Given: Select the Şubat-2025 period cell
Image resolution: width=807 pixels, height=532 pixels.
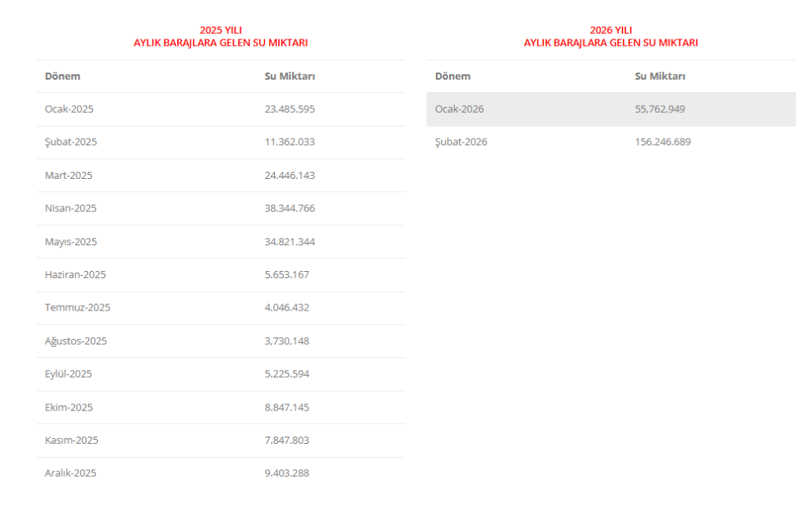Looking at the screenshot, I should [x=71, y=143].
